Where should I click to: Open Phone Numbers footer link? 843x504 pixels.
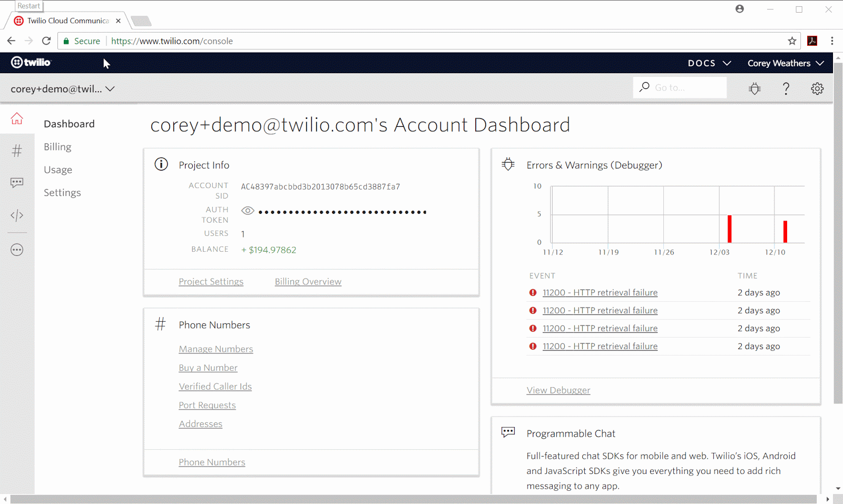(212, 462)
